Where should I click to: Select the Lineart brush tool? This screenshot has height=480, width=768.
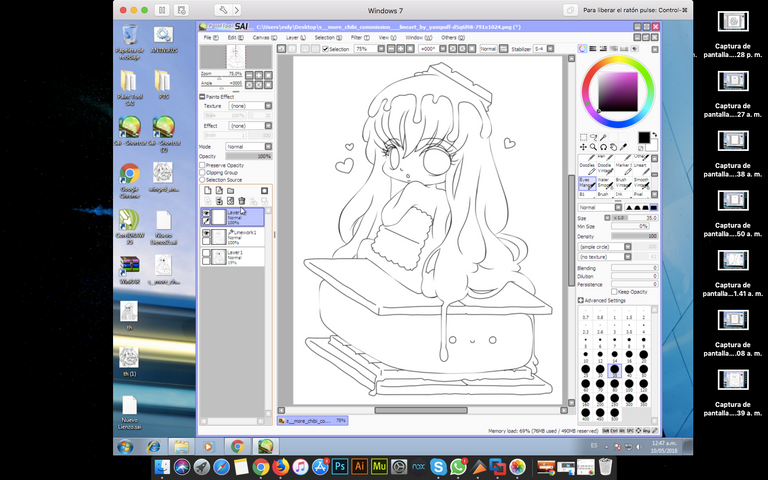pyautogui.click(x=641, y=168)
